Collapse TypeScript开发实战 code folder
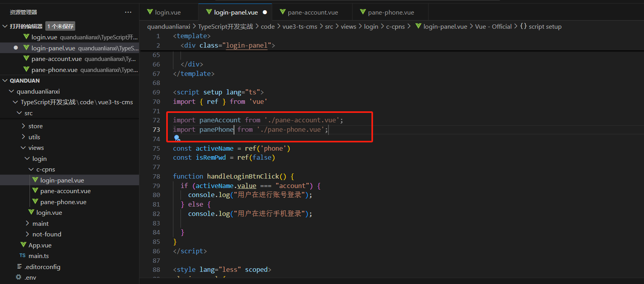This screenshot has width=644, height=284. click(15, 102)
